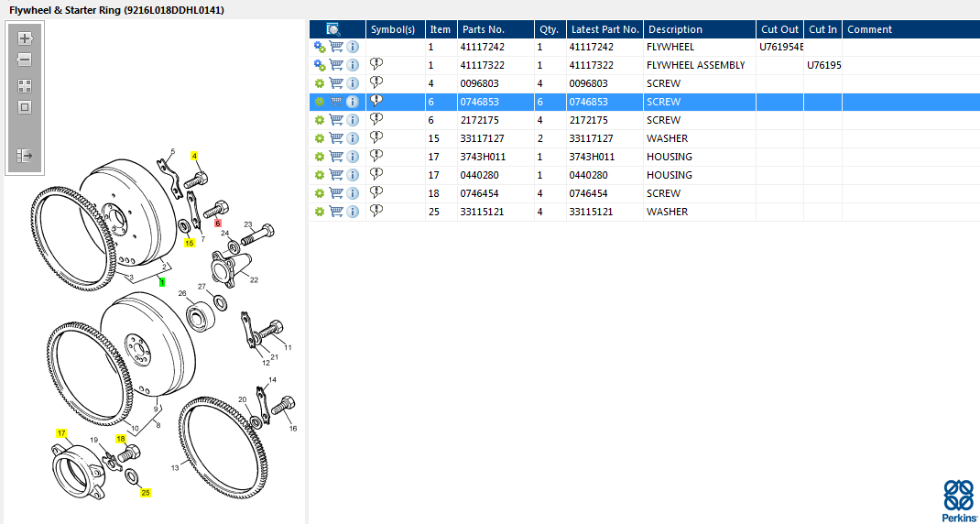Zoom in on the flywheel diagram
Image resolution: width=980 pixels, height=524 pixels.
[x=25, y=38]
